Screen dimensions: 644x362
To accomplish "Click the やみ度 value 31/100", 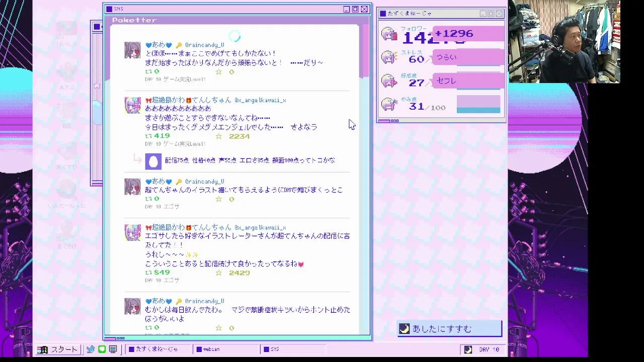I will point(427,107).
